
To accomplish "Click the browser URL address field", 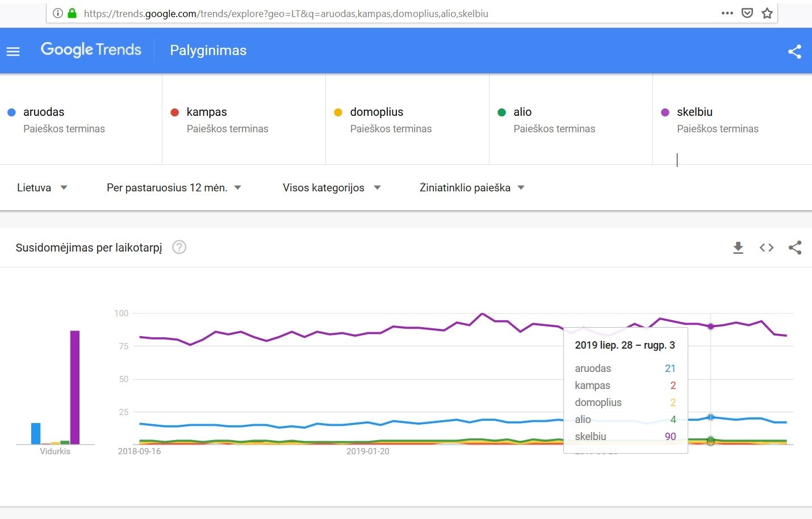I will [397, 13].
